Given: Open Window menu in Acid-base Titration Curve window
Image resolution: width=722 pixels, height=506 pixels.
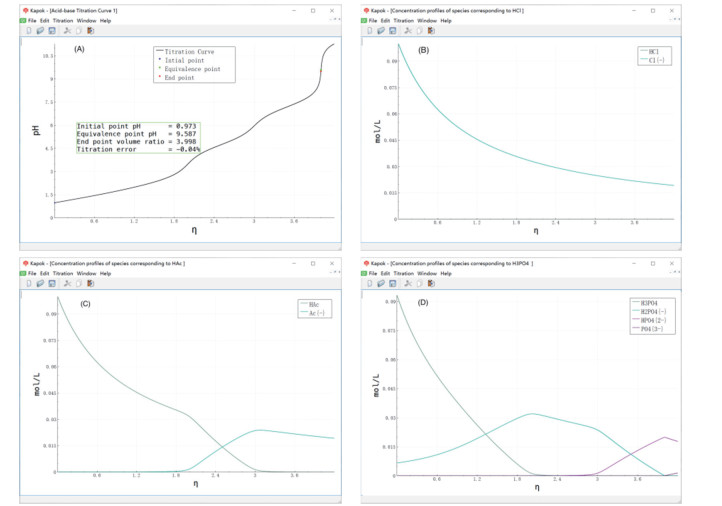Looking at the screenshot, I should (x=87, y=21).
